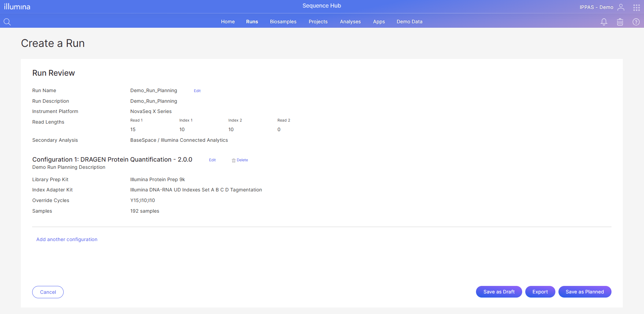Navigate to the Analyses tab

(350, 22)
